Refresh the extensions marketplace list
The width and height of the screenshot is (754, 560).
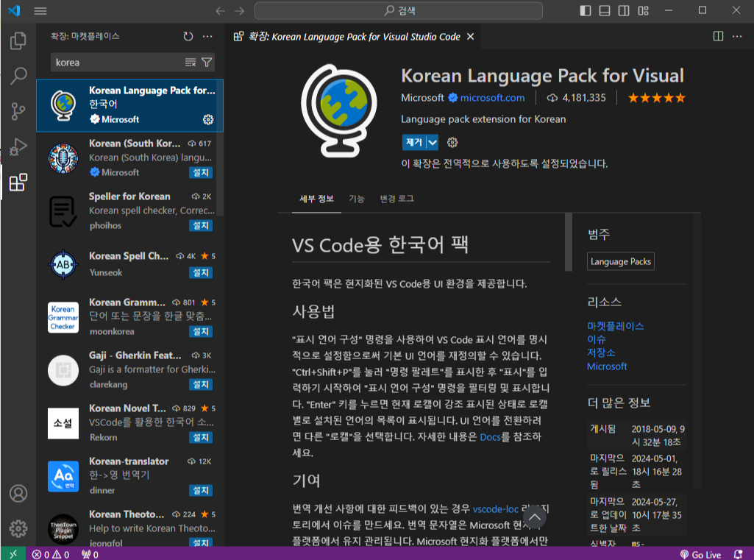pyautogui.click(x=188, y=37)
